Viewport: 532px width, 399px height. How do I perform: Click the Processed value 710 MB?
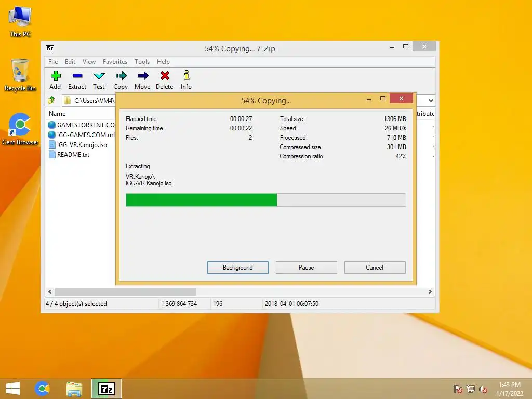tap(396, 137)
